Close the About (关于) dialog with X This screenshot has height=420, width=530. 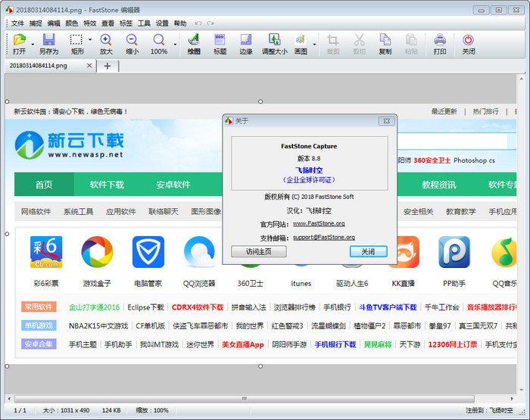pyautogui.click(x=386, y=121)
